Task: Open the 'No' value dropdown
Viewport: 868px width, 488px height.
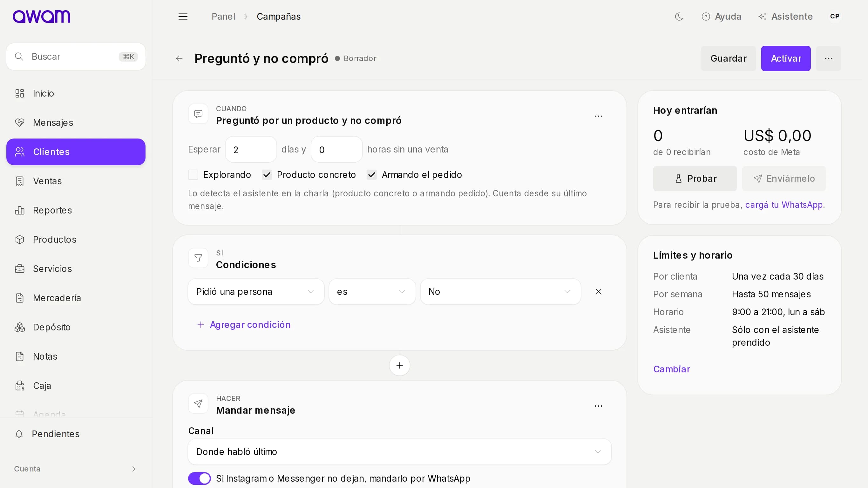Action: (501, 292)
